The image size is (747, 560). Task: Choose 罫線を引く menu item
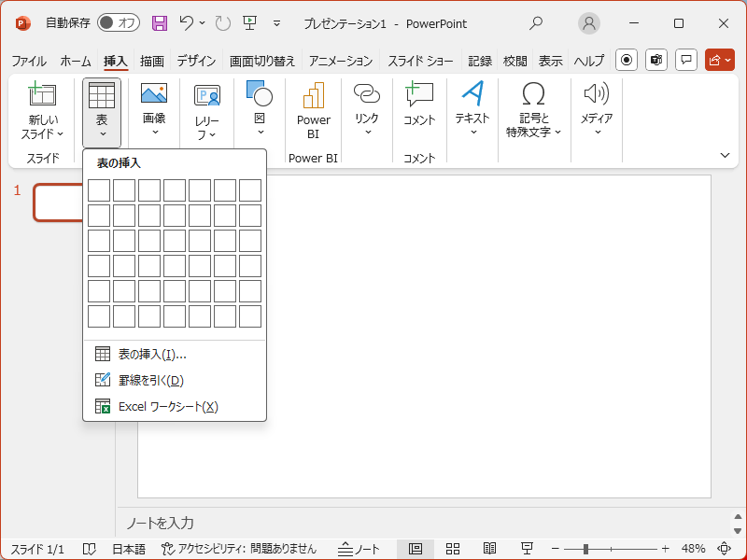(x=150, y=380)
